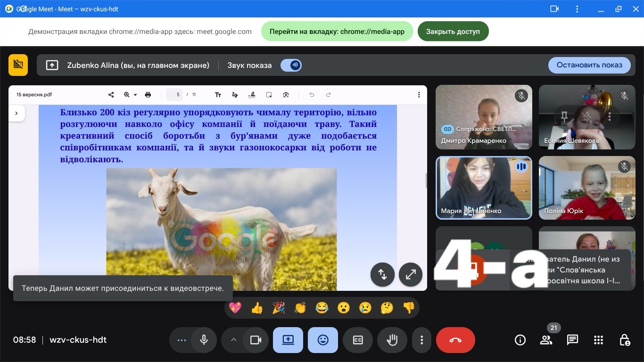This screenshot has width=644, height=362.
Task: Expand the PDF thumbnails side panel
Action: (17, 113)
